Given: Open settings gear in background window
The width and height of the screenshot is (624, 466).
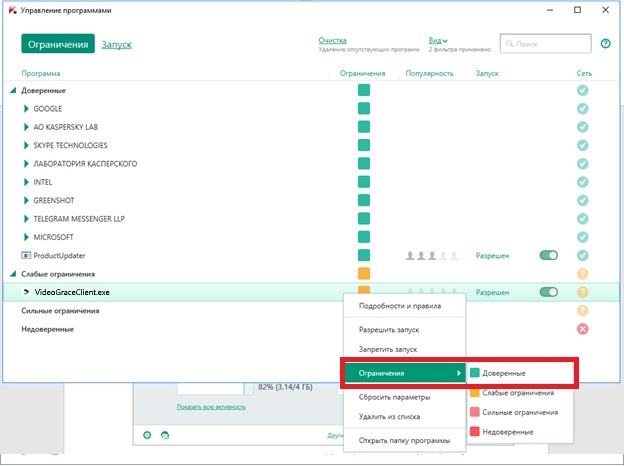Looking at the screenshot, I should [147, 435].
